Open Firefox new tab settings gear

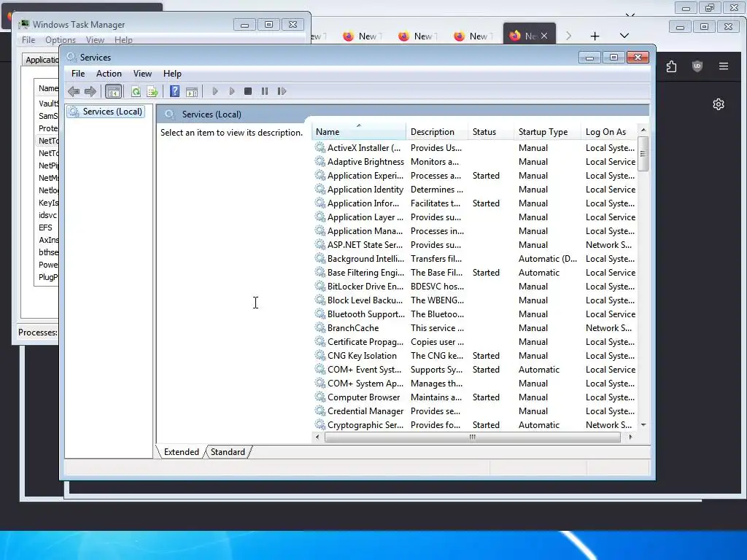[x=719, y=104]
